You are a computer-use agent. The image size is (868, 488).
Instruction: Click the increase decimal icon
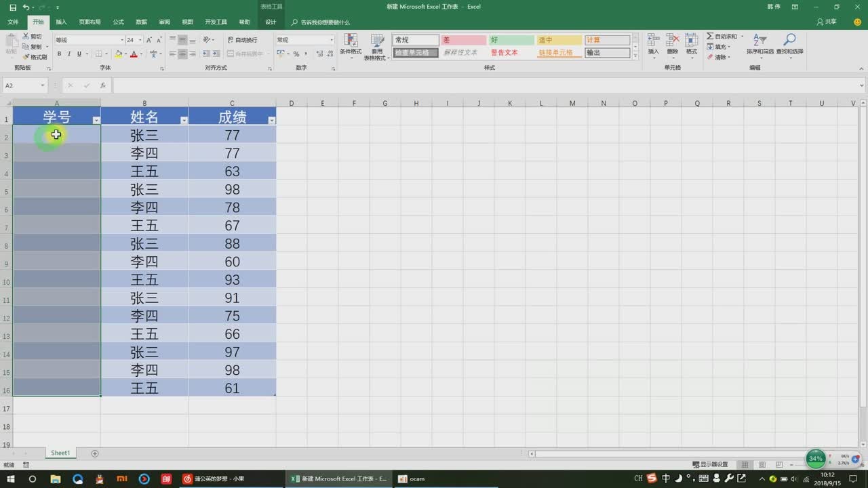[x=319, y=54]
